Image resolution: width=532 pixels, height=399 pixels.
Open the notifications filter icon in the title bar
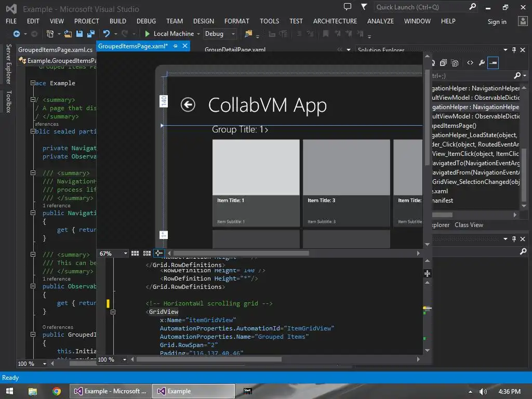[364, 7]
